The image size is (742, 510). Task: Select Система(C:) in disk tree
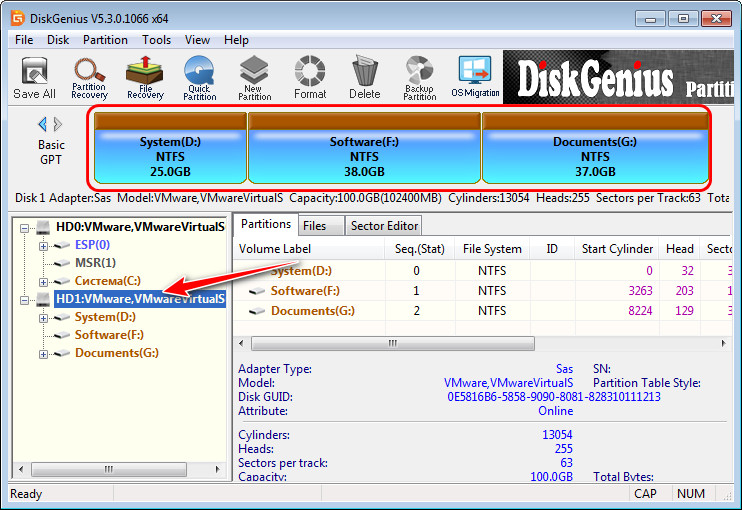tap(107, 281)
